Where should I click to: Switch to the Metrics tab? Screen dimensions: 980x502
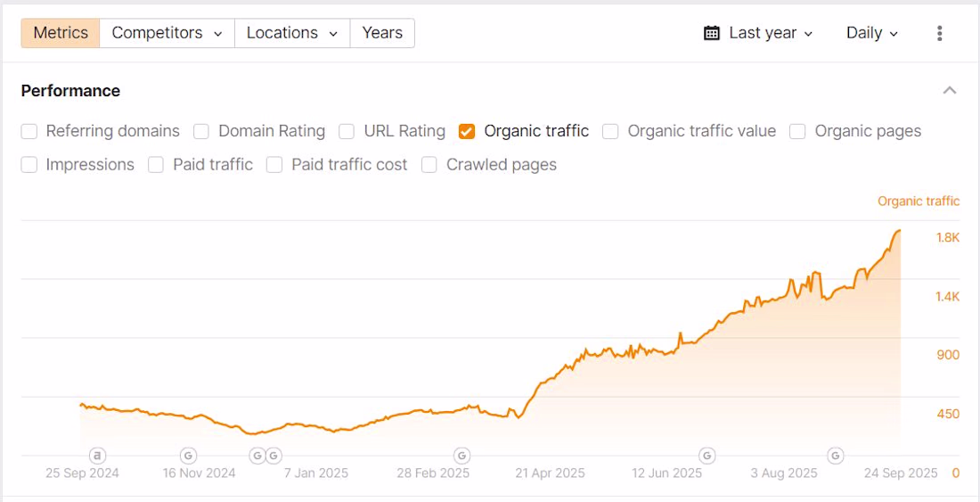coord(61,33)
